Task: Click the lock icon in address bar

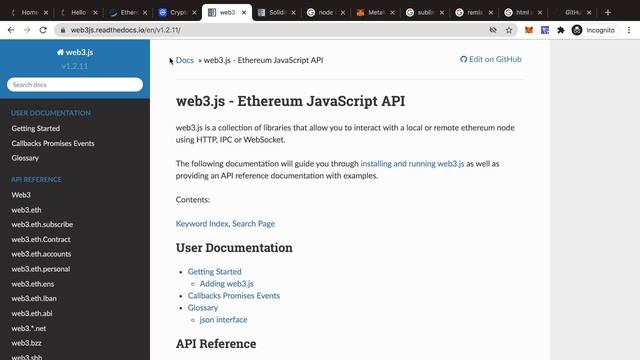Action: (x=62, y=30)
